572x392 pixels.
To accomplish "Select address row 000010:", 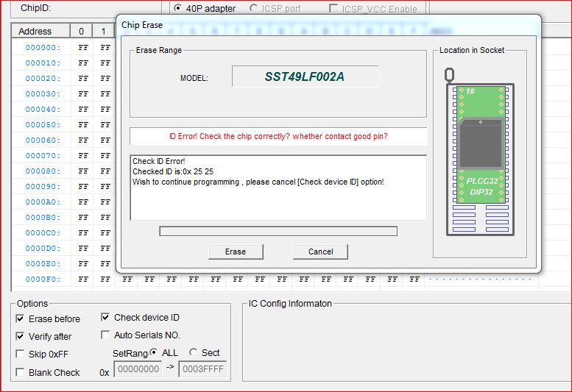I will coord(43,63).
